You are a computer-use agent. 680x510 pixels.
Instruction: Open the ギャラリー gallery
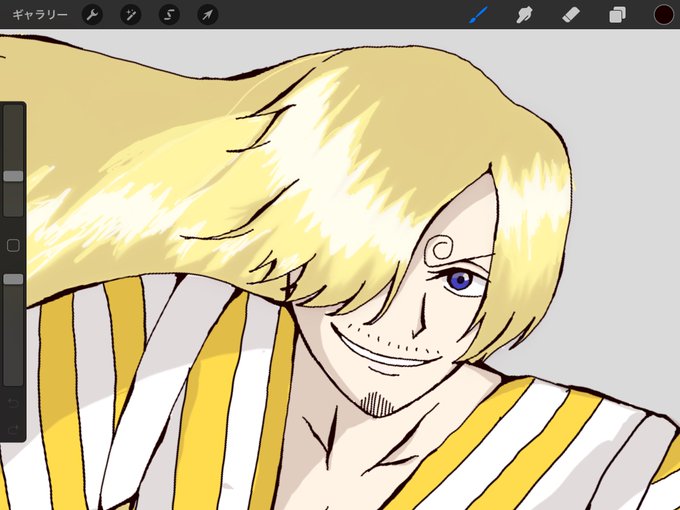click(39, 15)
